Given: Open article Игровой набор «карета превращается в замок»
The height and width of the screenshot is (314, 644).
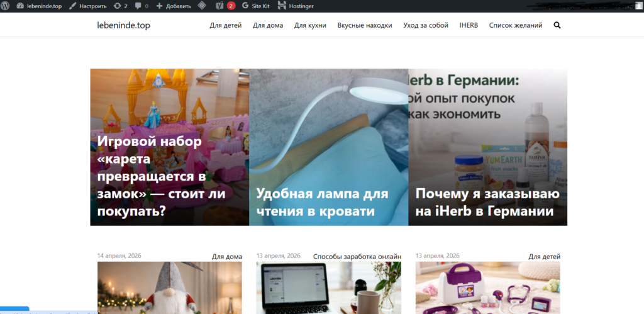Looking at the screenshot, I should pyautogui.click(x=161, y=176).
